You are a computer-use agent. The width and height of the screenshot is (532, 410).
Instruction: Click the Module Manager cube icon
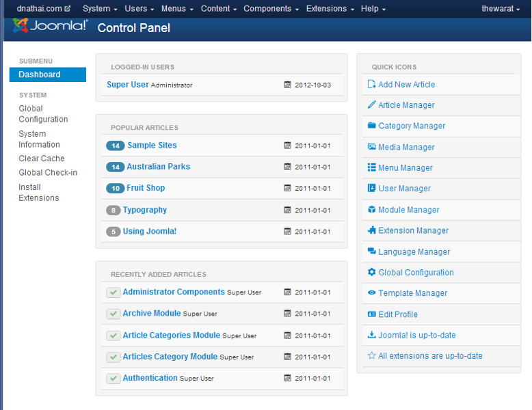point(371,210)
